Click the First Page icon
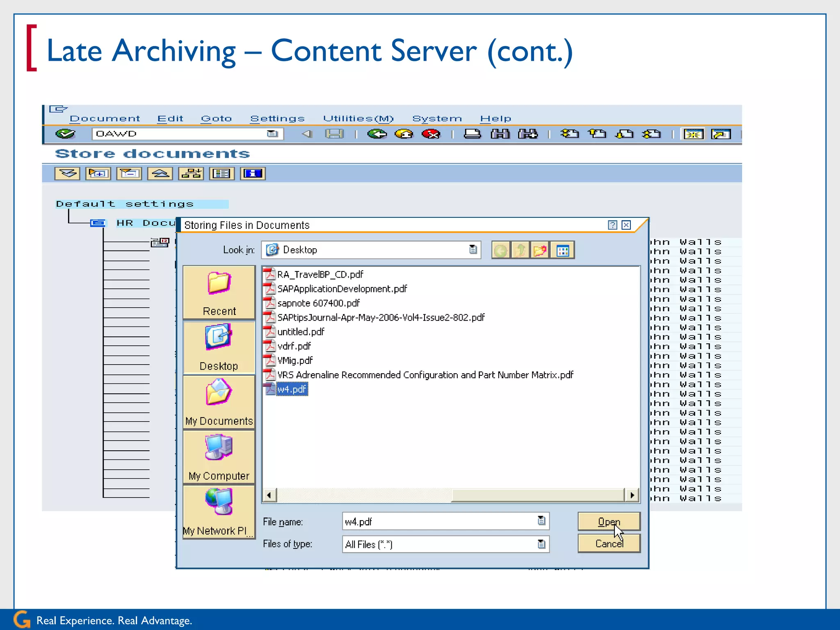 (570, 134)
